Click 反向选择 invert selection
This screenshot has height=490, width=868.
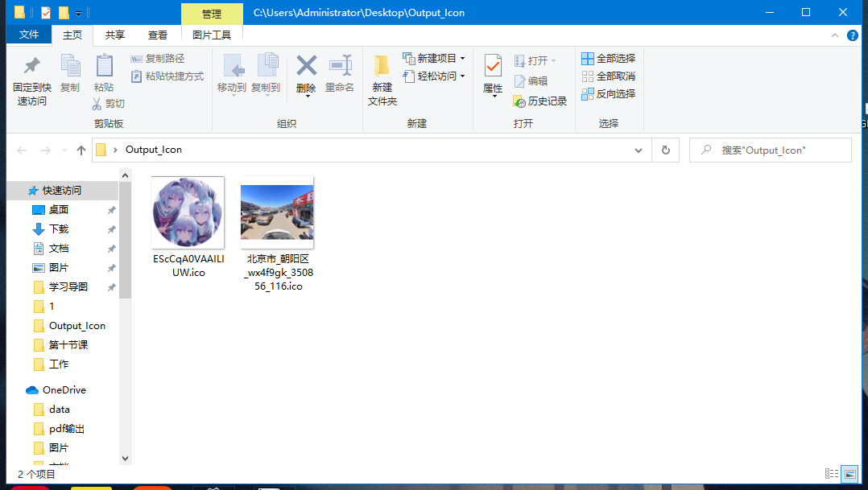(x=609, y=94)
